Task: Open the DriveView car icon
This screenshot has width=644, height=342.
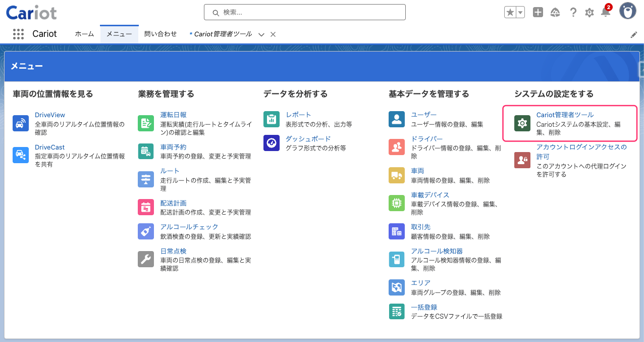Action: (x=21, y=123)
